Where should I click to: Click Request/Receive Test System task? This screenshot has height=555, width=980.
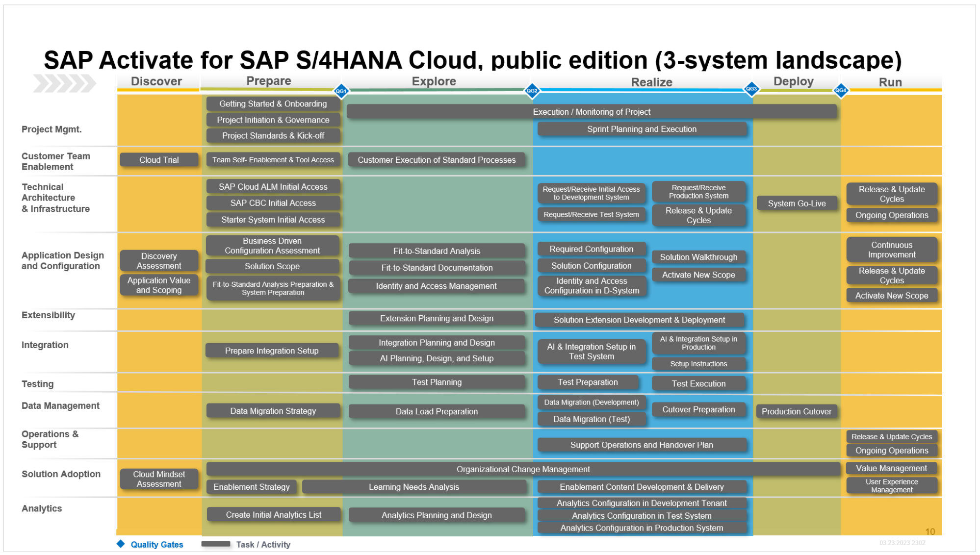coord(592,215)
